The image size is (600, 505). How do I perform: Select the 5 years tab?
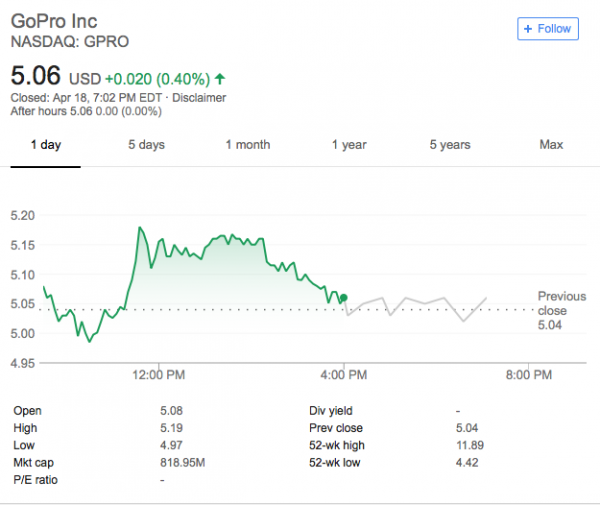coord(450,145)
